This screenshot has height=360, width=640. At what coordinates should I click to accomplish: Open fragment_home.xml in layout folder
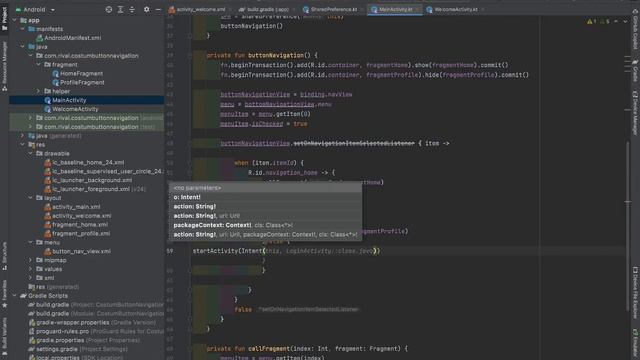click(80, 225)
